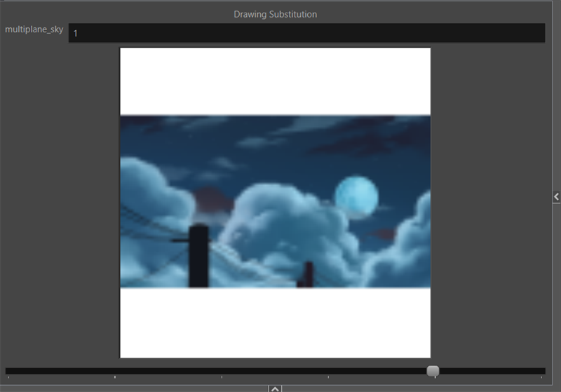Screen dimensions: 561x392
Task: Click the white area above the sky image
Action: [x=275, y=81]
